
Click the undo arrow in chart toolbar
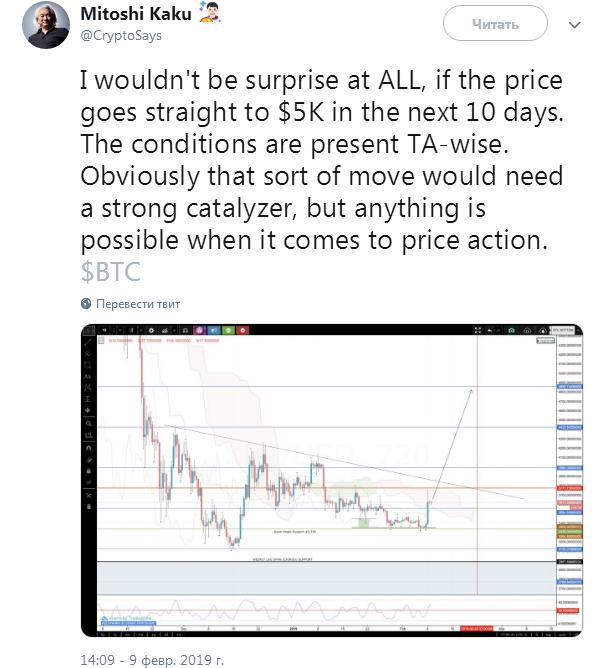click(489, 330)
